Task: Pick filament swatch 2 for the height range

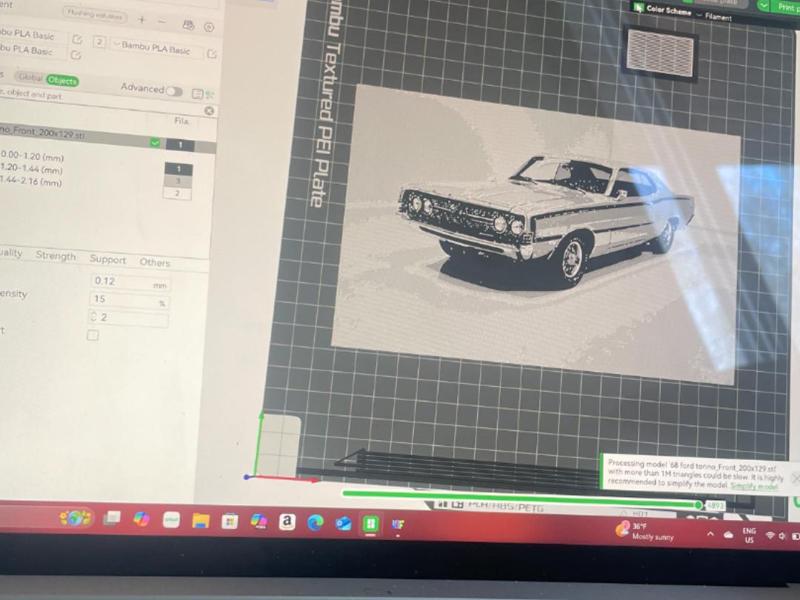Action: tap(177, 192)
